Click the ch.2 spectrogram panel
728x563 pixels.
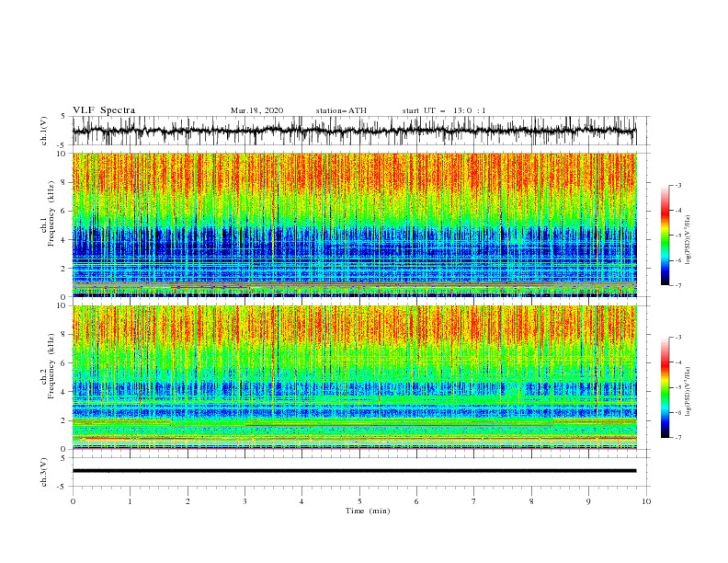click(354, 377)
